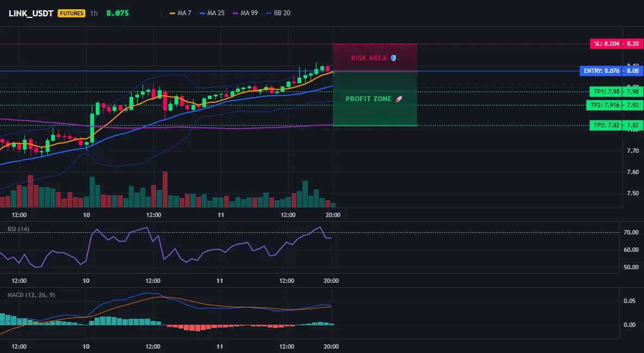This screenshot has height=353, width=644.
Task: Click the rocket icon in Profit Zone
Action: [399, 98]
